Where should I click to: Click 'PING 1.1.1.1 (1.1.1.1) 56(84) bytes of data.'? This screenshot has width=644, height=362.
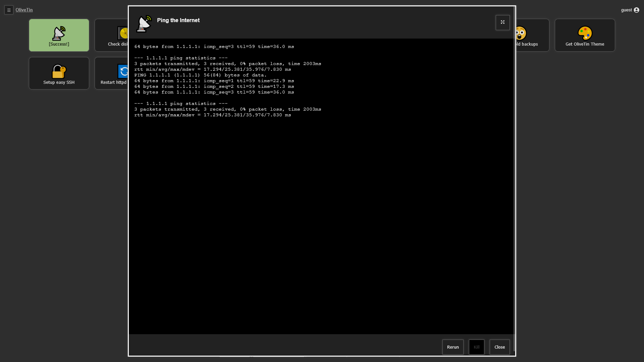pos(200,75)
